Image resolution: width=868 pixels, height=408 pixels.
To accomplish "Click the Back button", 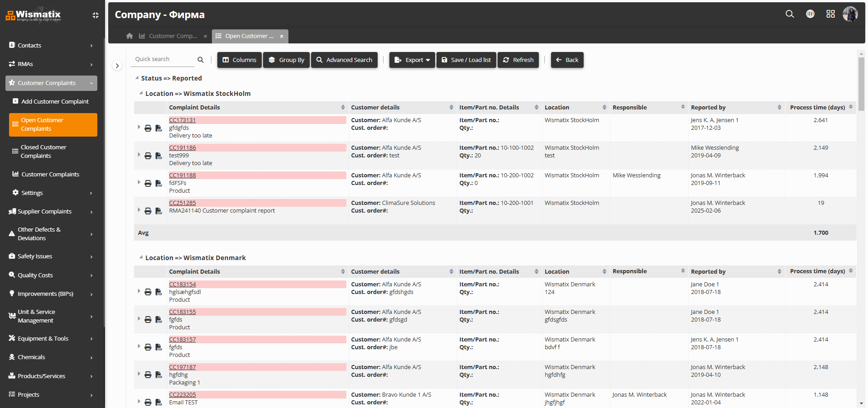I will click(x=567, y=60).
